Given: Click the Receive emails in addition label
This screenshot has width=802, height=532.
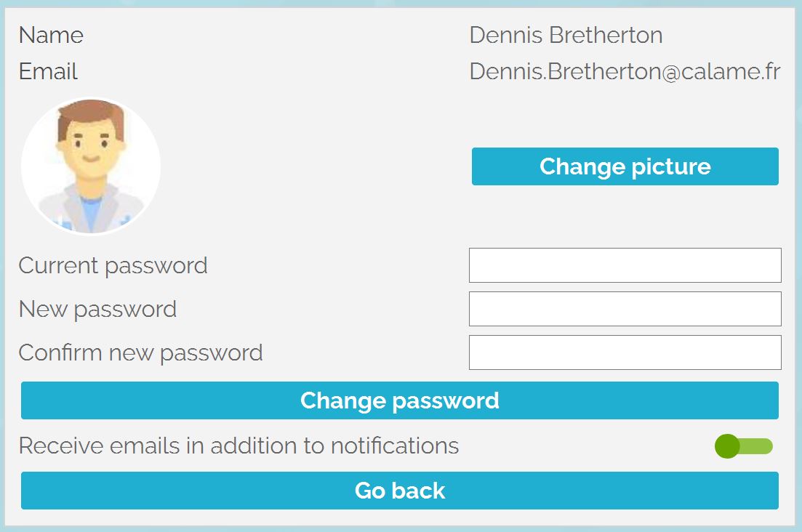Looking at the screenshot, I should (x=239, y=446).
